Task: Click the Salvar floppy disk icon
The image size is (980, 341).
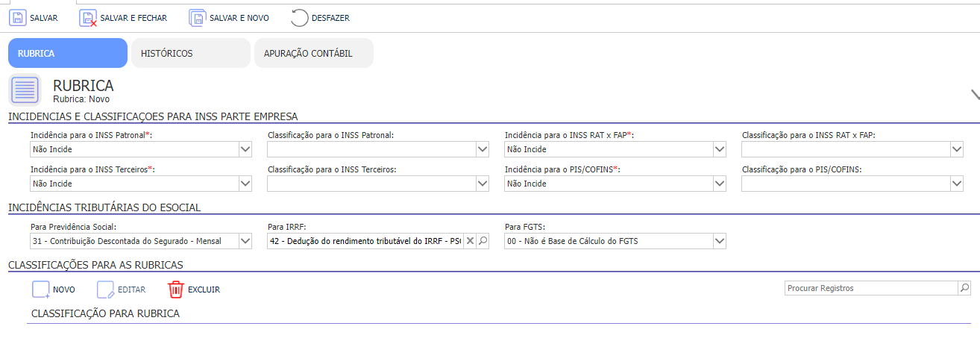Action: click(17, 18)
